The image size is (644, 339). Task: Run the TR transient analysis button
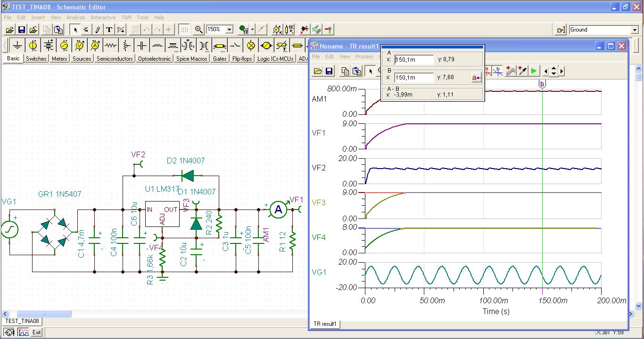244,30
